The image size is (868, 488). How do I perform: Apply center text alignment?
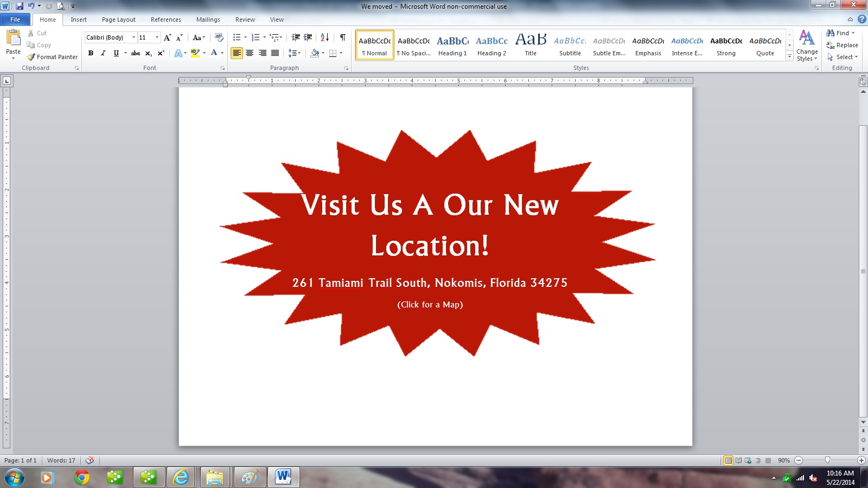tap(250, 53)
